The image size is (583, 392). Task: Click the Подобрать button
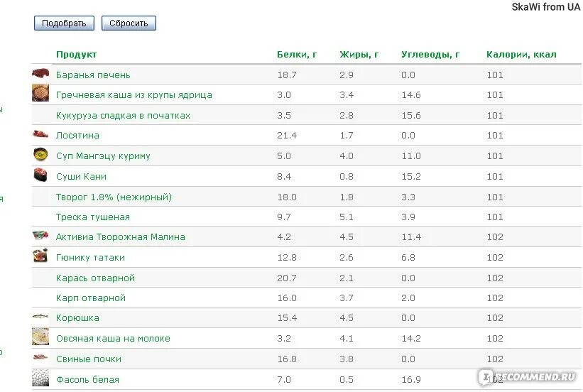pos(65,23)
